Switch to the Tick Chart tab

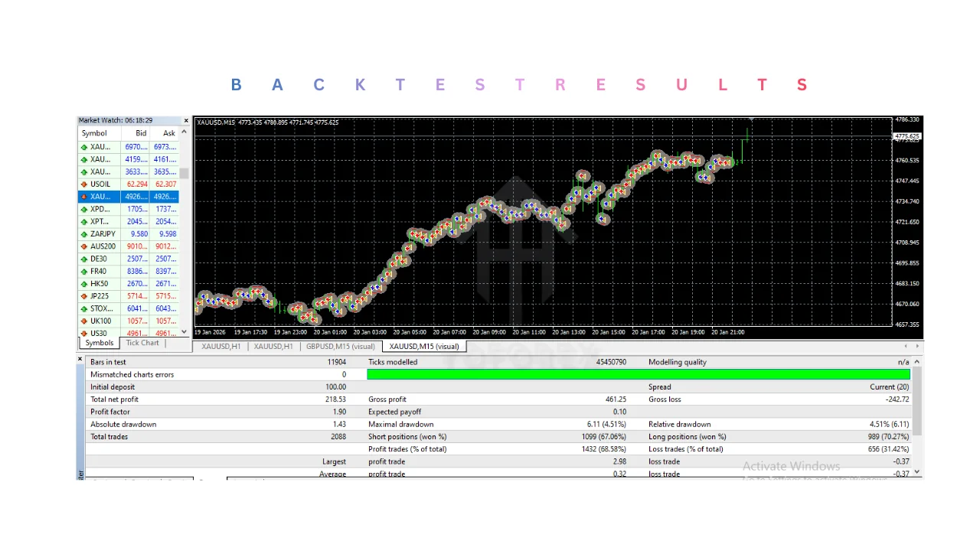click(x=142, y=344)
